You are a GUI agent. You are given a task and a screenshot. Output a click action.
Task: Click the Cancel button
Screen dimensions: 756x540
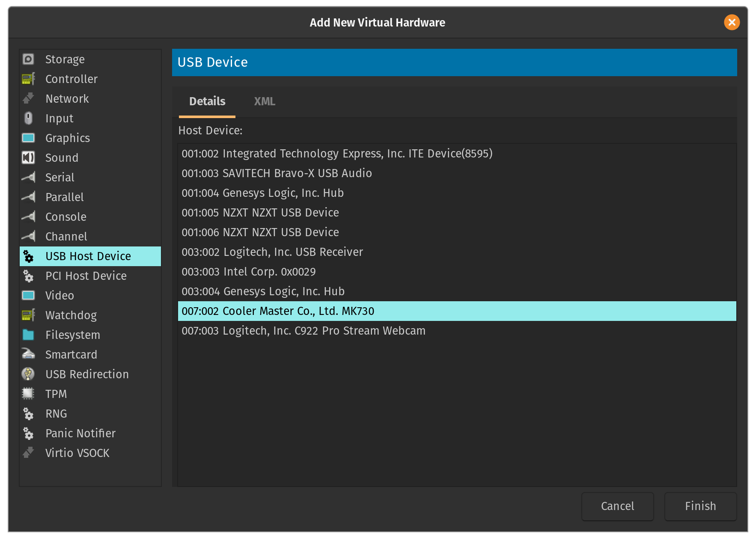tap(617, 506)
